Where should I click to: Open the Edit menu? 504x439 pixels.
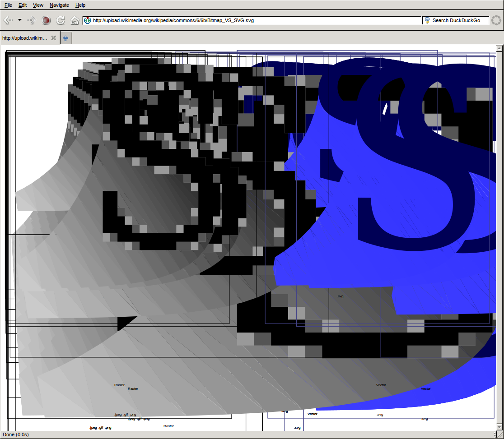(x=23, y=5)
